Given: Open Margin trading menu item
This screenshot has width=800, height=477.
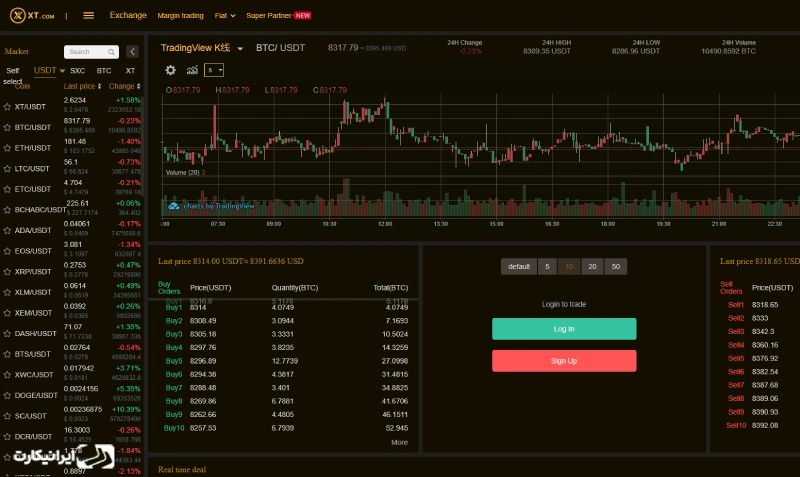Looking at the screenshot, I should (x=180, y=16).
